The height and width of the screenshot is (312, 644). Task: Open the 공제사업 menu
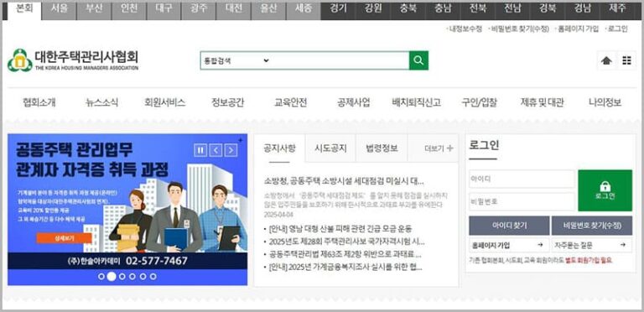pyautogui.click(x=353, y=102)
